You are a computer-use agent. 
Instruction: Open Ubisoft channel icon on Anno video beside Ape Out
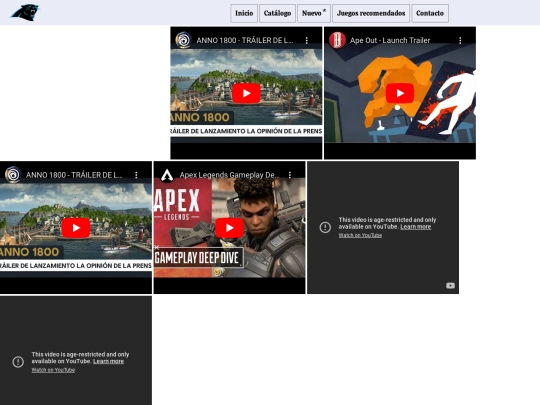coord(183,40)
